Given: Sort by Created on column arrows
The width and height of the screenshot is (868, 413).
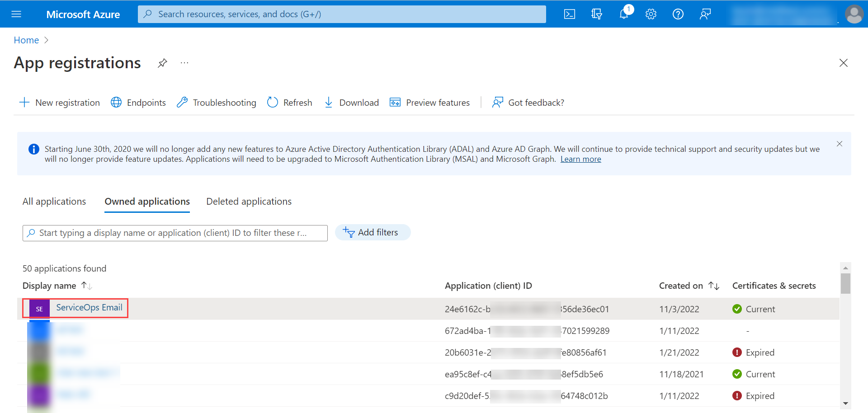Looking at the screenshot, I should click(x=714, y=286).
